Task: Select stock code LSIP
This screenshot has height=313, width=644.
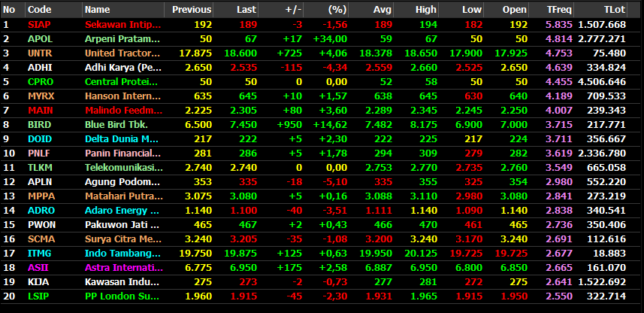Action: pyautogui.click(x=38, y=296)
